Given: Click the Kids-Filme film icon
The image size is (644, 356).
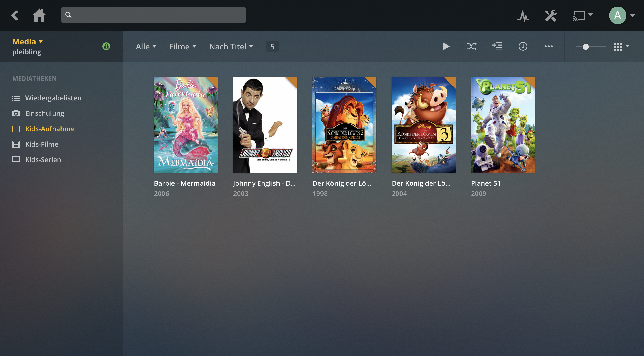Looking at the screenshot, I should tap(16, 144).
